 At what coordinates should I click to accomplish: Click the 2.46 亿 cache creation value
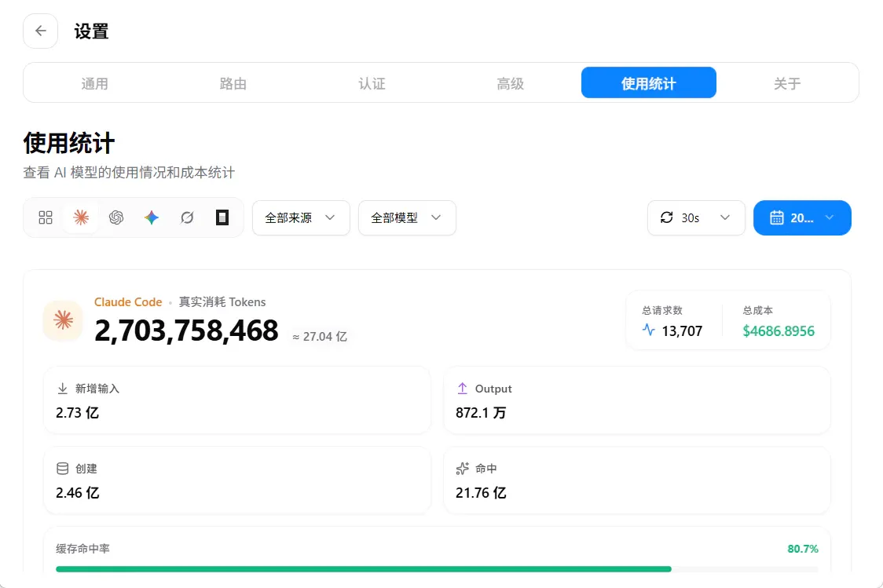point(78,493)
